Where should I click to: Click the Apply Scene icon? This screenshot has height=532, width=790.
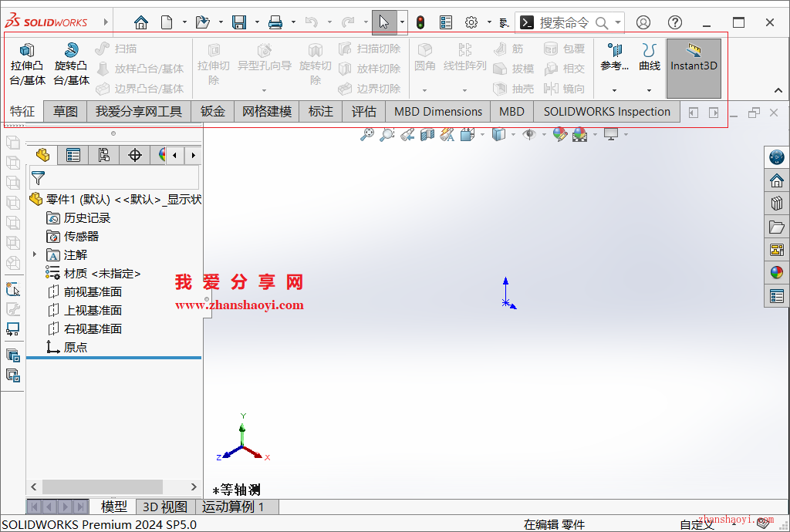[x=579, y=134]
